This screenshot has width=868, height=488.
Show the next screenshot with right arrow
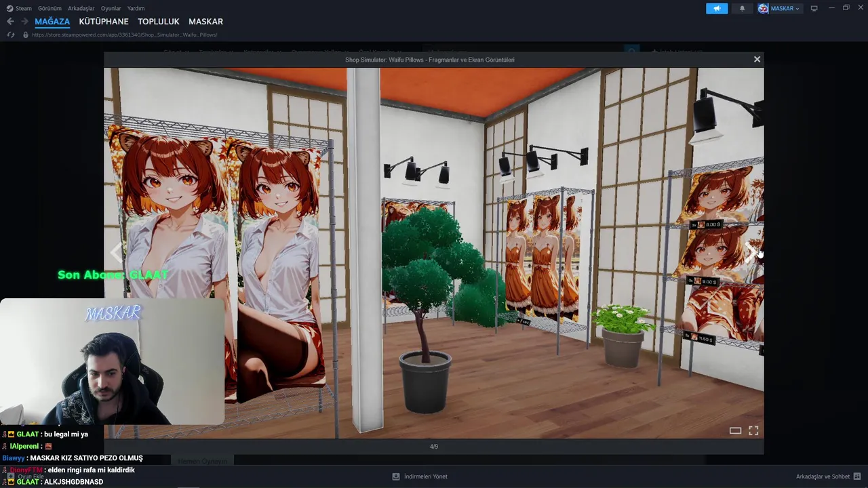(749, 253)
